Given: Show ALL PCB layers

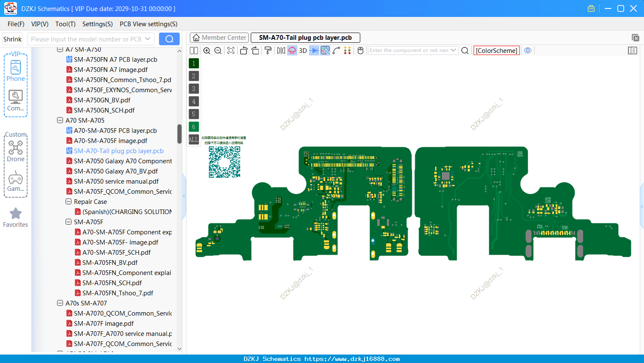Looking at the screenshot, I should (194, 140).
